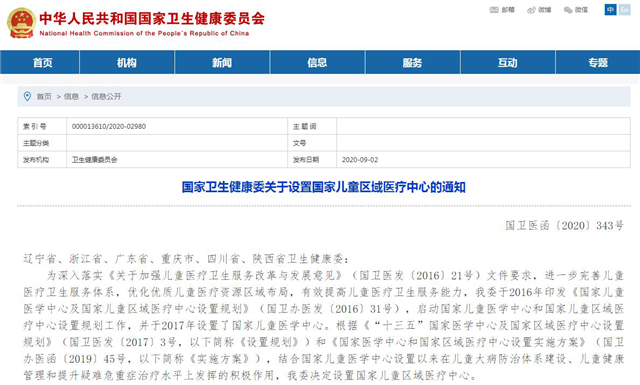Open the WeChat icon link

point(568,10)
